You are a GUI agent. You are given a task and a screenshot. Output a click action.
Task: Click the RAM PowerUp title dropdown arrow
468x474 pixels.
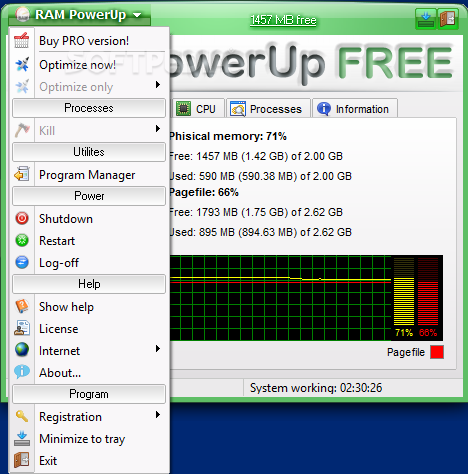tap(137, 15)
